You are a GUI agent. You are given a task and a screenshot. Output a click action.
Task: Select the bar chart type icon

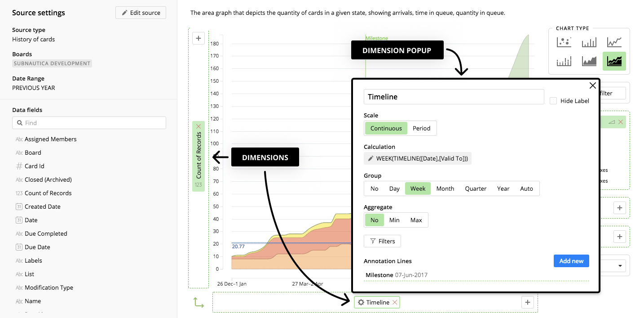(x=589, y=42)
